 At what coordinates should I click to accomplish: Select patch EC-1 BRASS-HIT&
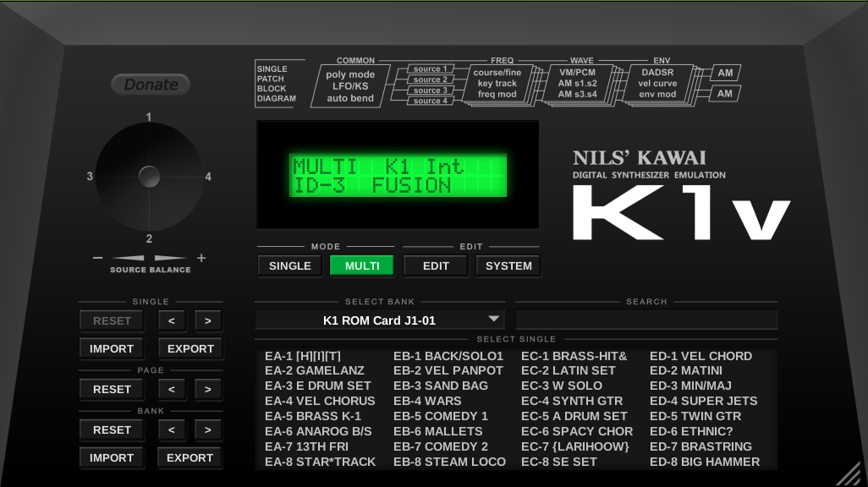pos(574,356)
